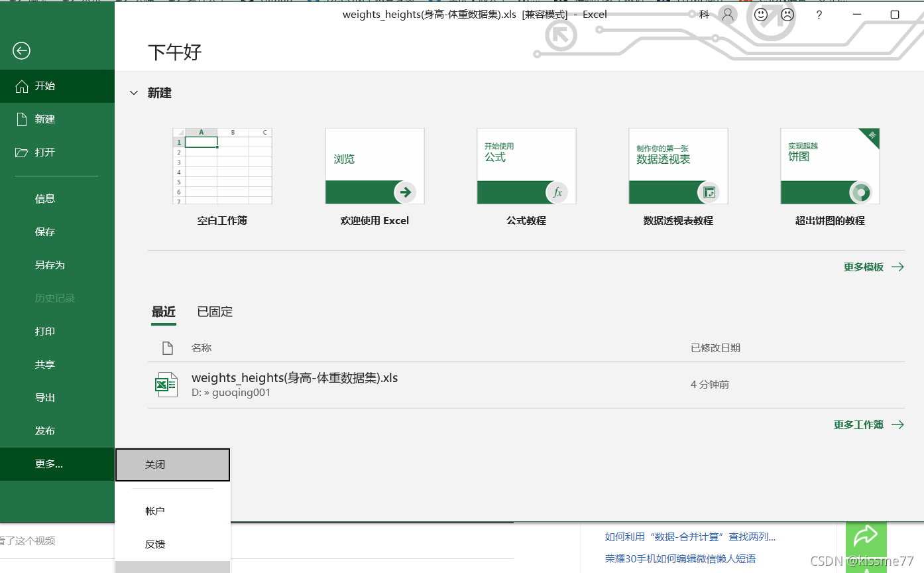Click the 更多工作簿 link
The height and width of the screenshot is (573, 924).
click(859, 424)
